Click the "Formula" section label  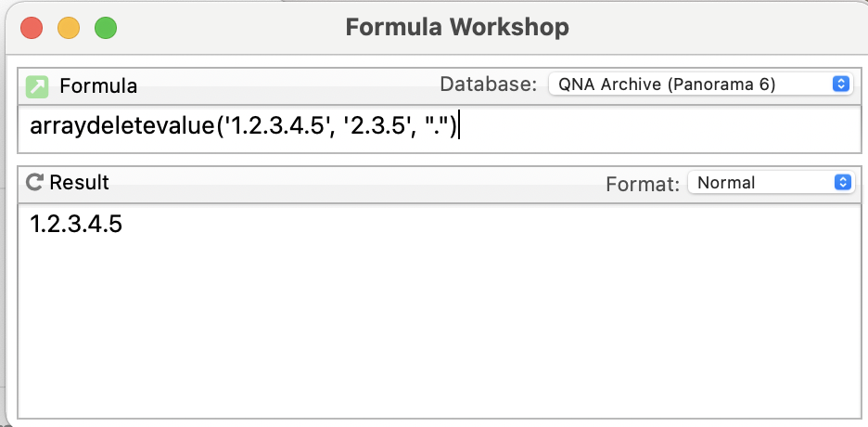98,86
